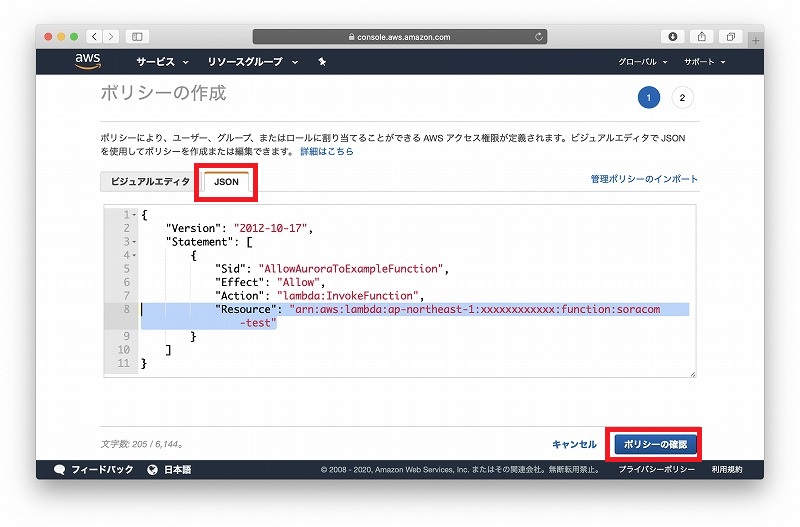Toggle the Safari sidebar icon
The height and width of the screenshot is (527, 800).
[x=137, y=37]
